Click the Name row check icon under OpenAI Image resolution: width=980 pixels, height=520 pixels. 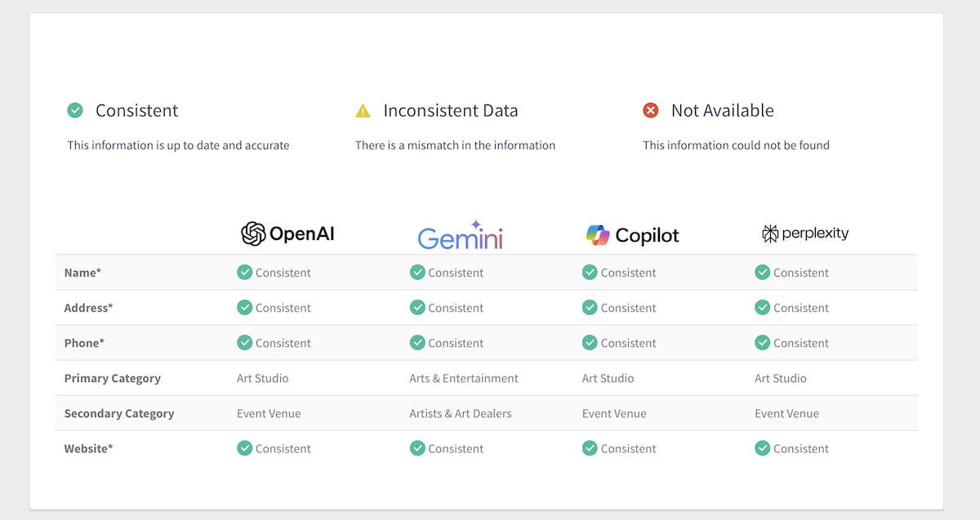coord(244,272)
